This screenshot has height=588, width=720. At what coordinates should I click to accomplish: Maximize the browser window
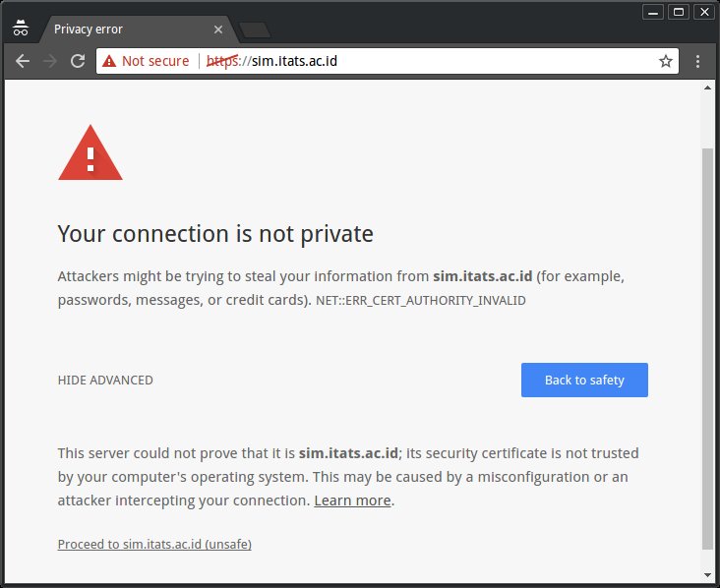679,13
